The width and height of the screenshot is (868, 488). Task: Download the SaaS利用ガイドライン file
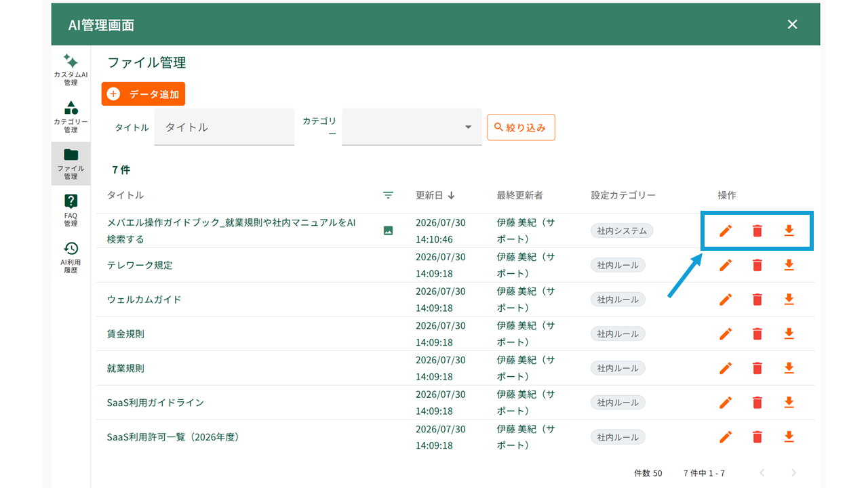[789, 403]
